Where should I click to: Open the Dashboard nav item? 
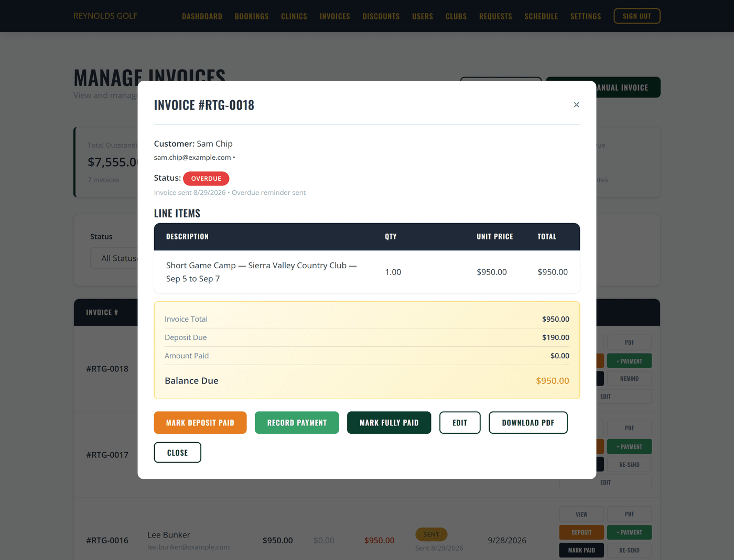click(202, 16)
